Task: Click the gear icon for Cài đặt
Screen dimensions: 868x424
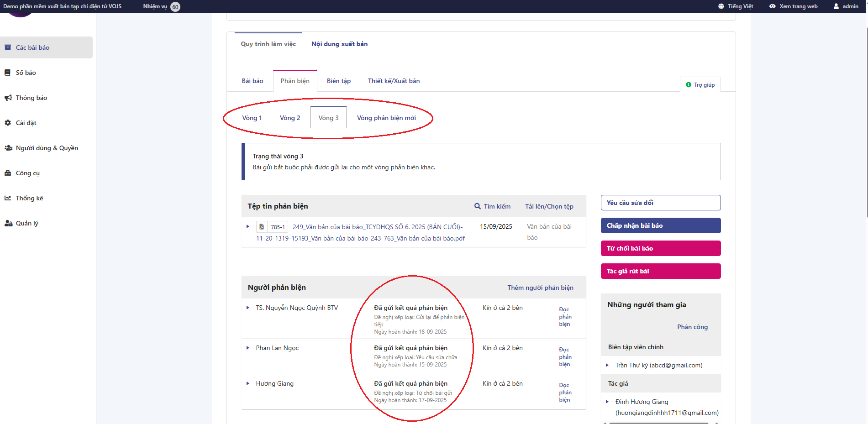Action: 8,123
